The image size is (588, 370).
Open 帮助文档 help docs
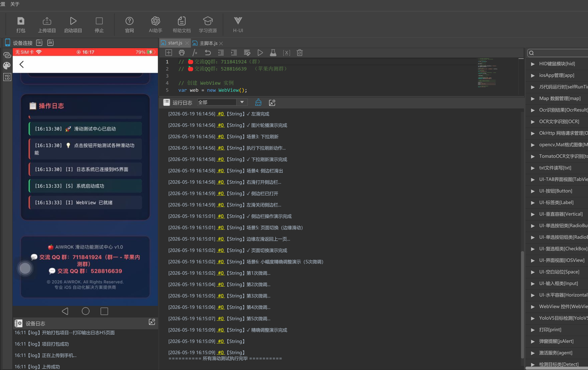(x=181, y=21)
